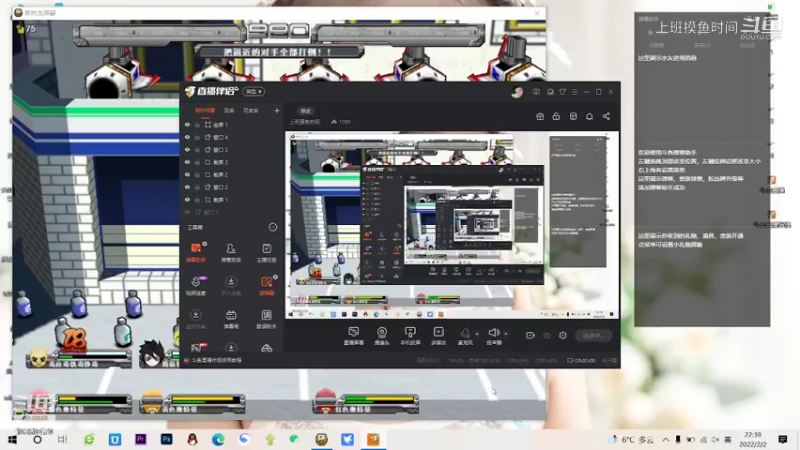Toggle the preview eye icon in the bottom bar
The image size is (800, 450).
point(546,335)
